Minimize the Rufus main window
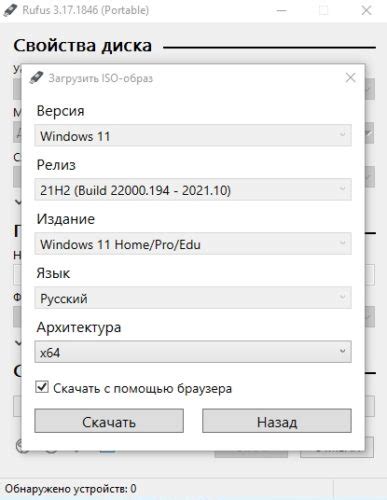The width and height of the screenshot is (387, 500). pos(282,10)
